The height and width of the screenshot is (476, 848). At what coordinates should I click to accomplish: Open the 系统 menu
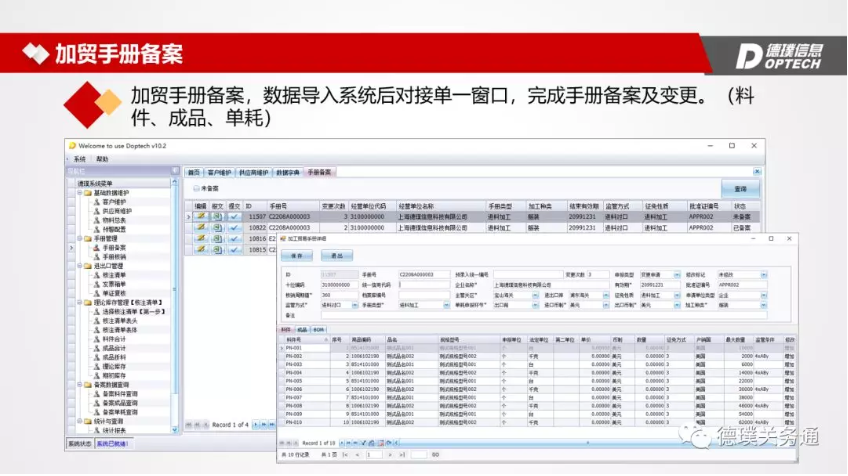pyautogui.click(x=79, y=159)
